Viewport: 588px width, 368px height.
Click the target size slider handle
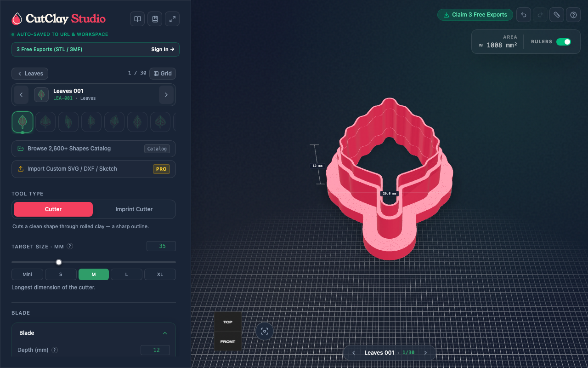click(59, 262)
